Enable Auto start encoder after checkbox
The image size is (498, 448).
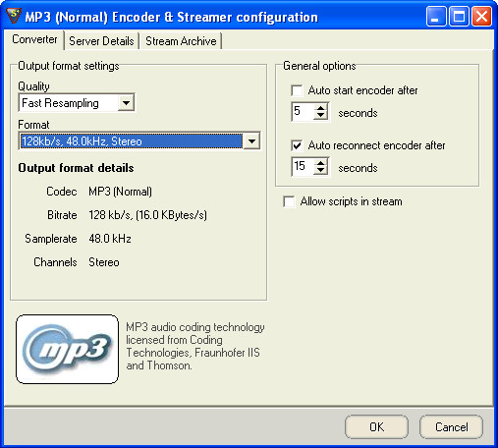297,90
